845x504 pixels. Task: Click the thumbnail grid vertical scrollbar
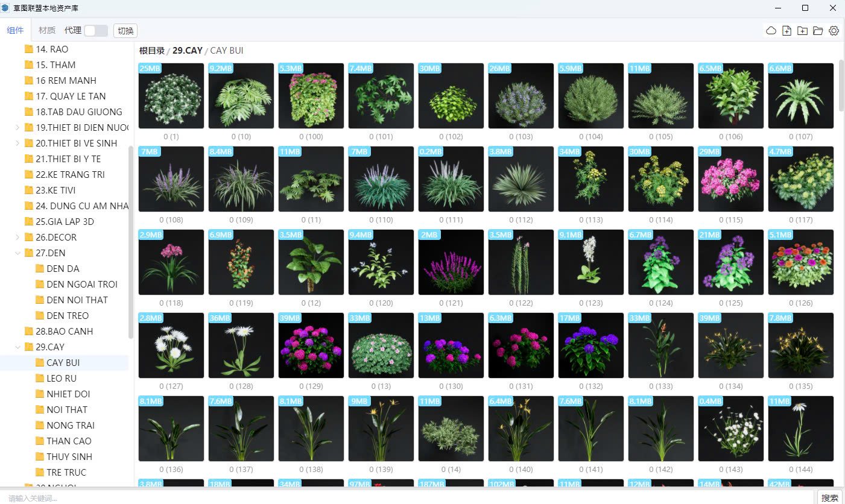841,84
